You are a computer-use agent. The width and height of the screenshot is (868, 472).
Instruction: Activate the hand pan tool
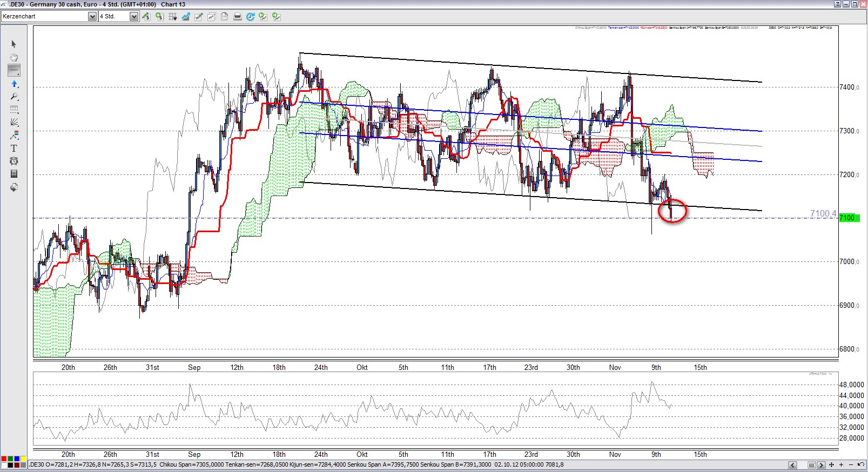(x=14, y=57)
